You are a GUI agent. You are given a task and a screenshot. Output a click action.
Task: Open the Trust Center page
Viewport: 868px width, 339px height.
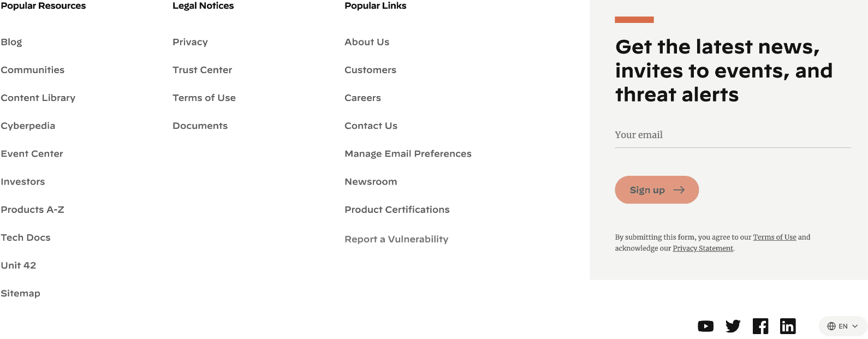click(202, 70)
